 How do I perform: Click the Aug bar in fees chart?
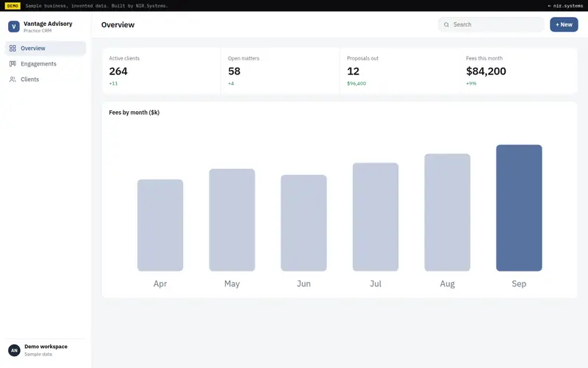pos(448,213)
